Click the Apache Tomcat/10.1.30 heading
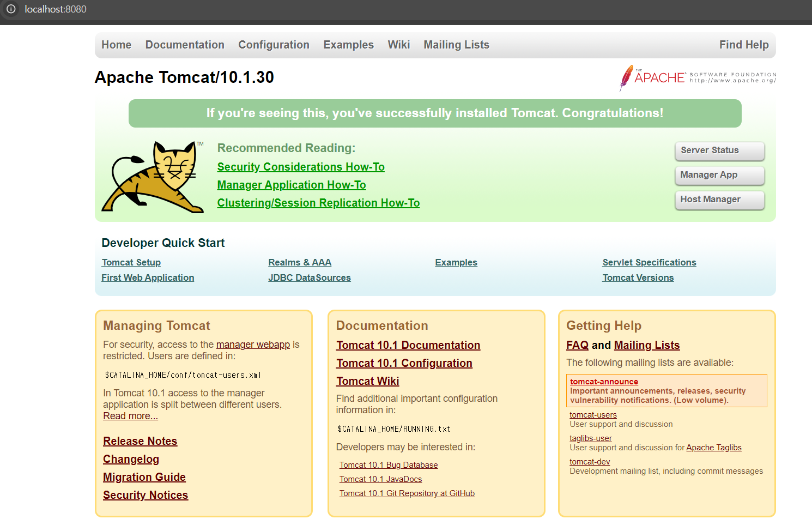The height and width of the screenshot is (519, 812). point(184,77)
